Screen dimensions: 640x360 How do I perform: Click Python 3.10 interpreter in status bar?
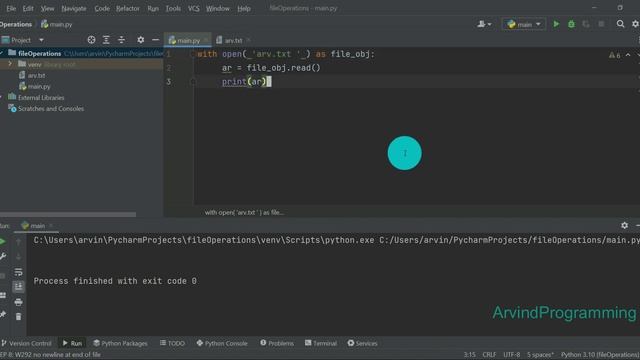click(600, 355)
